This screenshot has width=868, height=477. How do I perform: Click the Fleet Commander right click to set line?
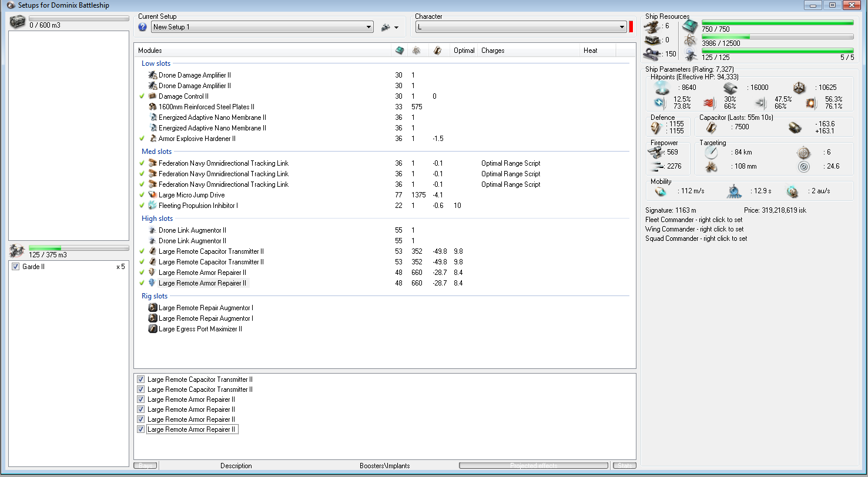coord(693,220)
